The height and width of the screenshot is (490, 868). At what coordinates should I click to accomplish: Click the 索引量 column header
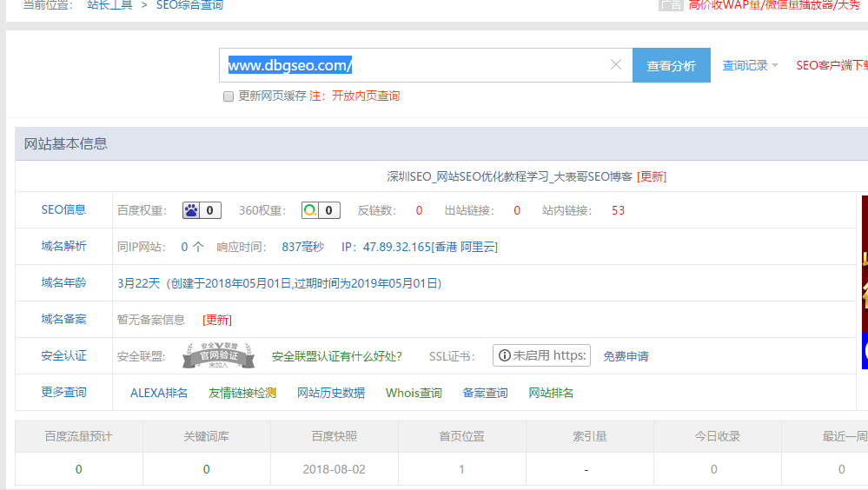pos(590,436)
